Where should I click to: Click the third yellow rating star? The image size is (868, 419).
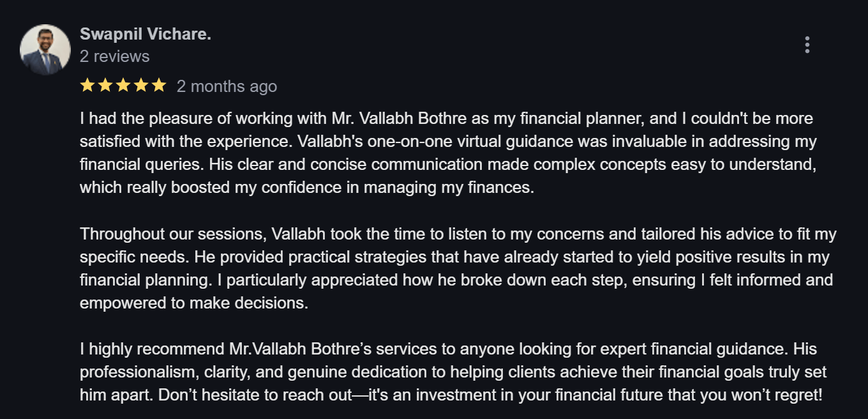click(x=123, y=86)
